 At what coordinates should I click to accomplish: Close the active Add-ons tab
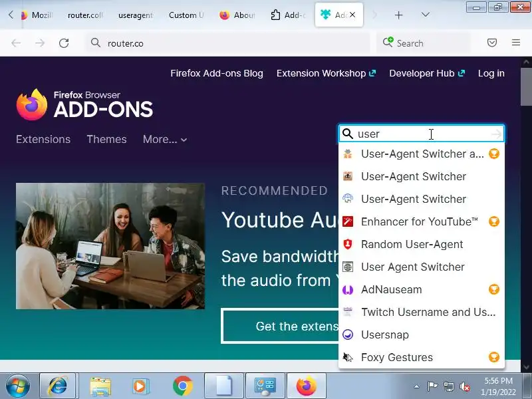353,15
